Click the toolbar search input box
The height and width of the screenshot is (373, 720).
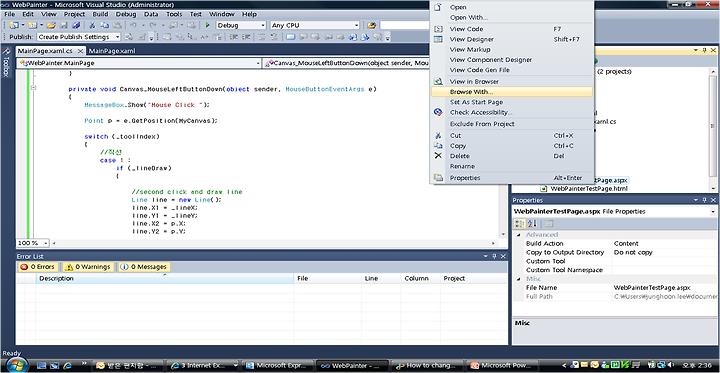[405, 25]
